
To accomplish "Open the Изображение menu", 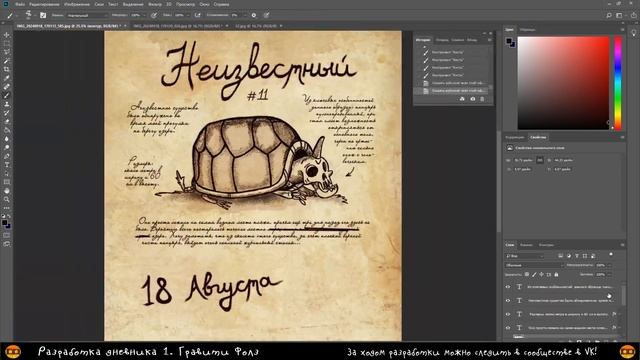I will click(77, 4).
